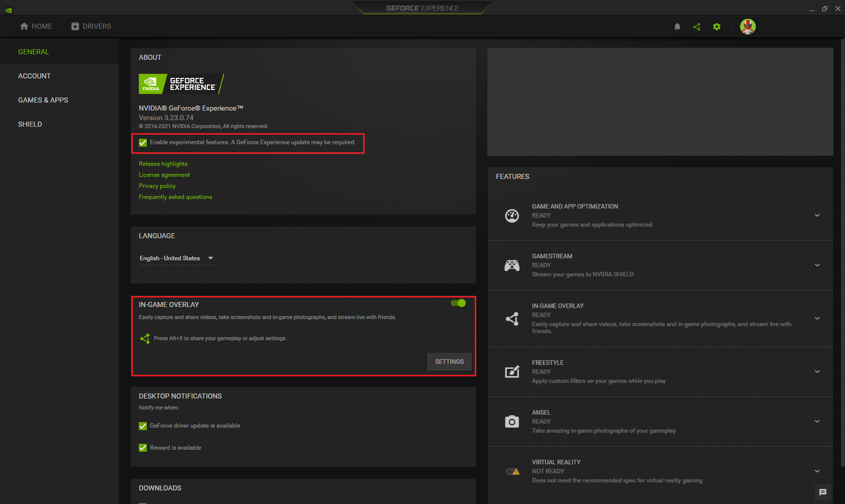The image size is (845, 504).
Task: Expand the Freestyle feature details
Action: coord(817,372)
